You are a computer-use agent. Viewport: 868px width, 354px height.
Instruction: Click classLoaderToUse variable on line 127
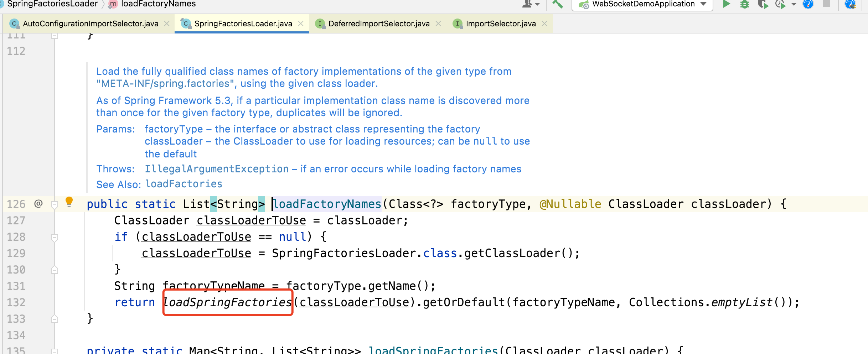[x=251, y=220]
